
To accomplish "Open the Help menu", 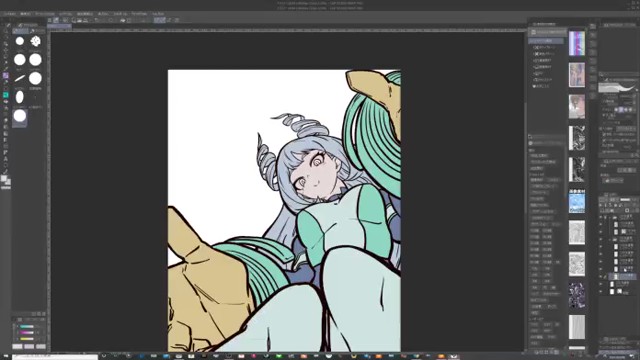I will (158, 14).
